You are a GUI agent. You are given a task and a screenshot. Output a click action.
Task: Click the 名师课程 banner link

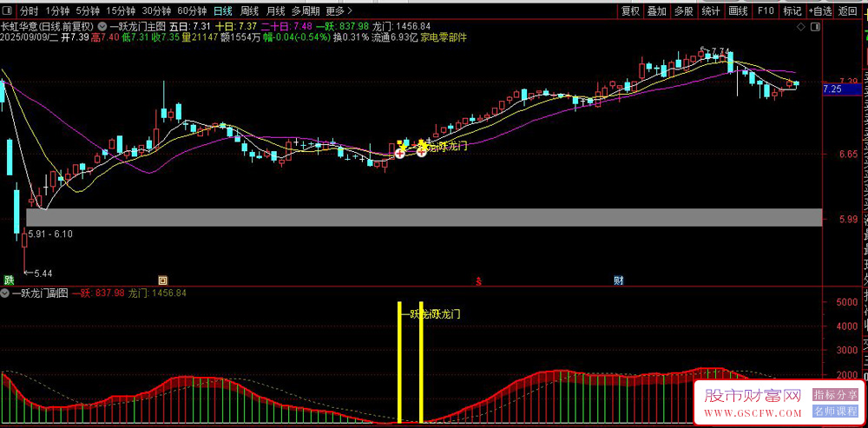(835, 412)
